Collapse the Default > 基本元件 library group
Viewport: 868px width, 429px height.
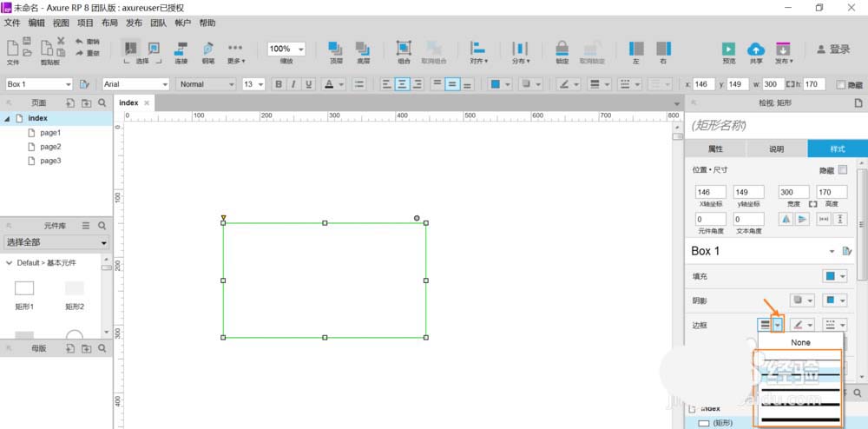click(x=9, y=262)
